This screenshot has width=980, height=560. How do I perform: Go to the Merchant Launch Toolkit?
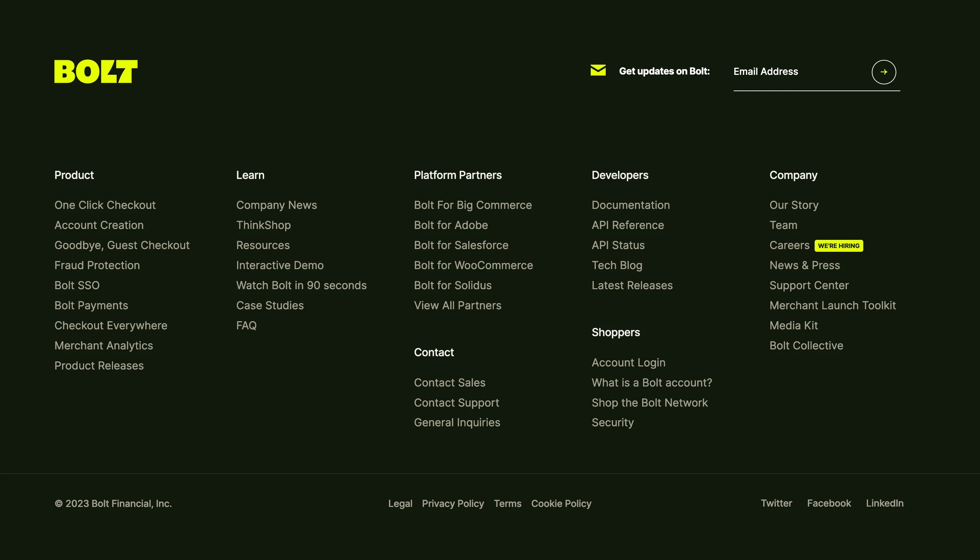point(833,305)
